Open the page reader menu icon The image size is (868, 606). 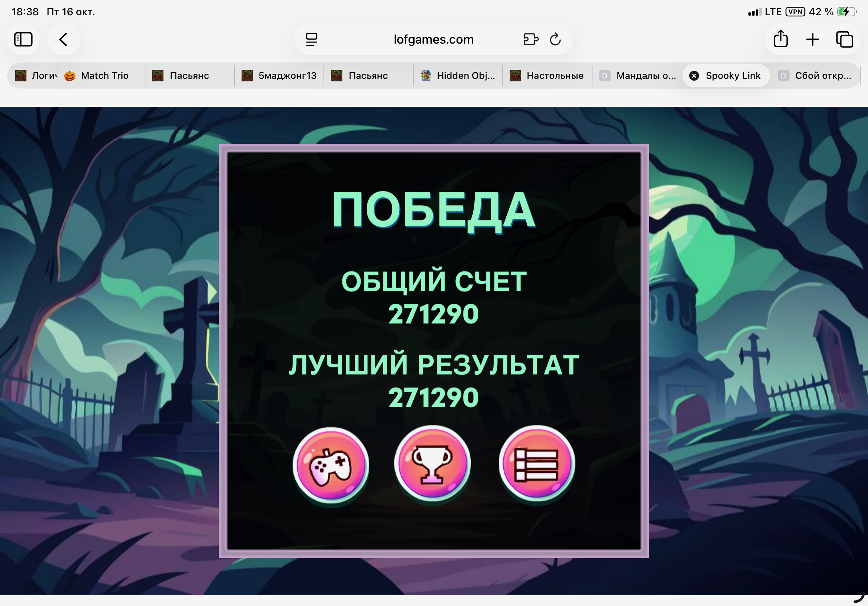[x=312, y=39]
